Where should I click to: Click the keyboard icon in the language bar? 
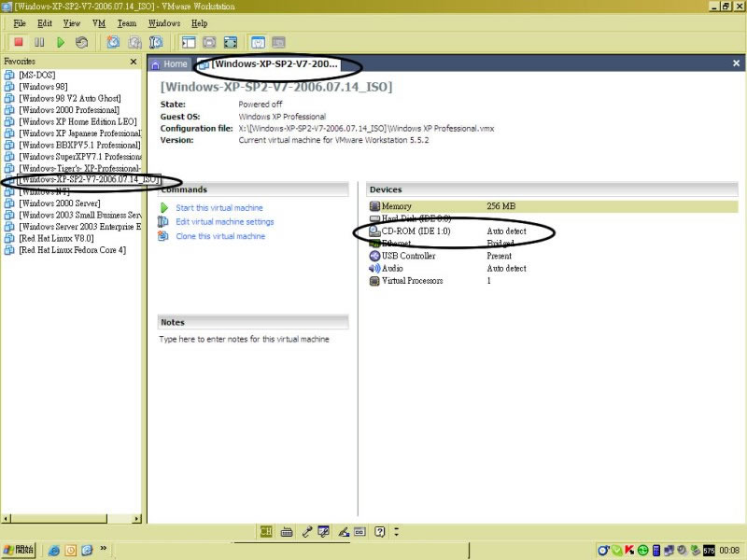coord(287,532)
